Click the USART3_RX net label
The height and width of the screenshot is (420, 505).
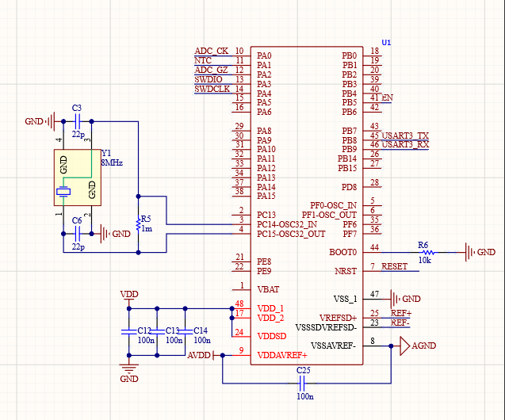click(405, 145)
